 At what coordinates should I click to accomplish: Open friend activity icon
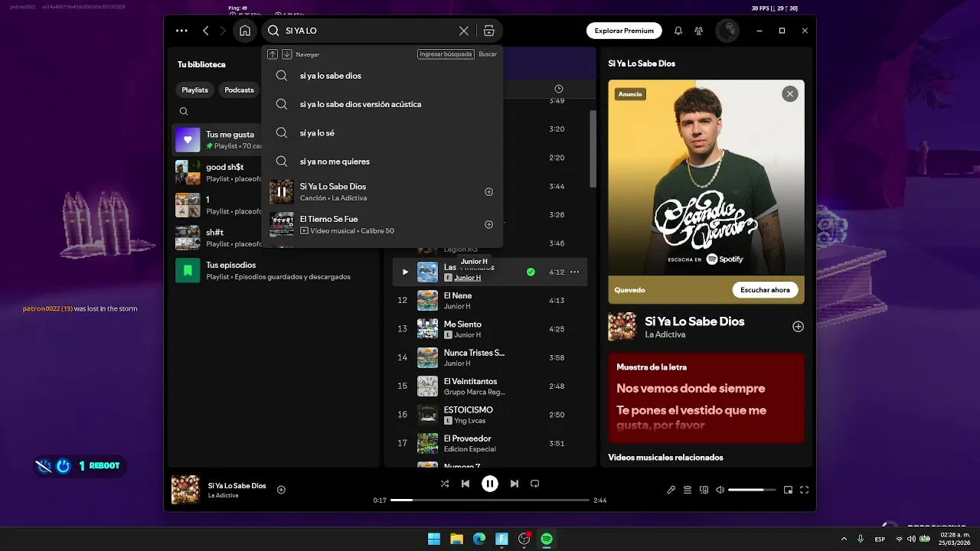pos(699,31)
